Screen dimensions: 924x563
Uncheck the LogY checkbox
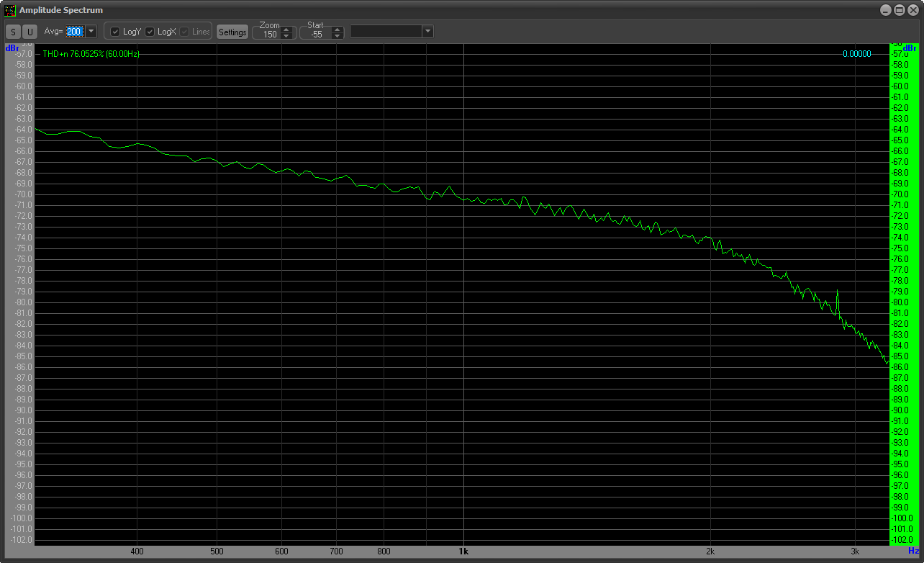pos(115,32)
